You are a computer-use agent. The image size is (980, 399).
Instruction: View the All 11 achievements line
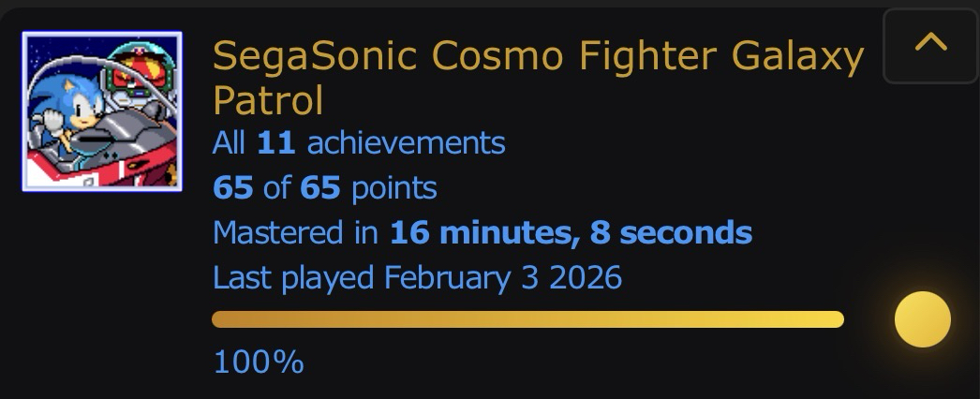pos(359,143)
